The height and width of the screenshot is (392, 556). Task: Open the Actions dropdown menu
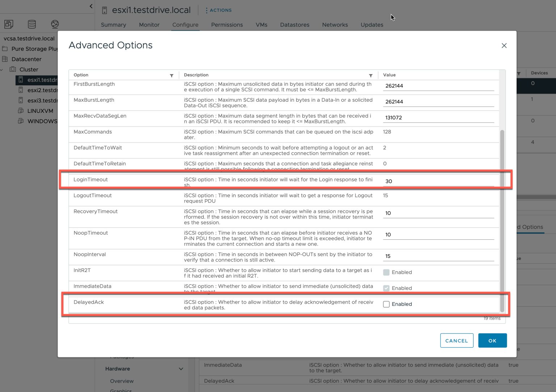tap(218, 10)
